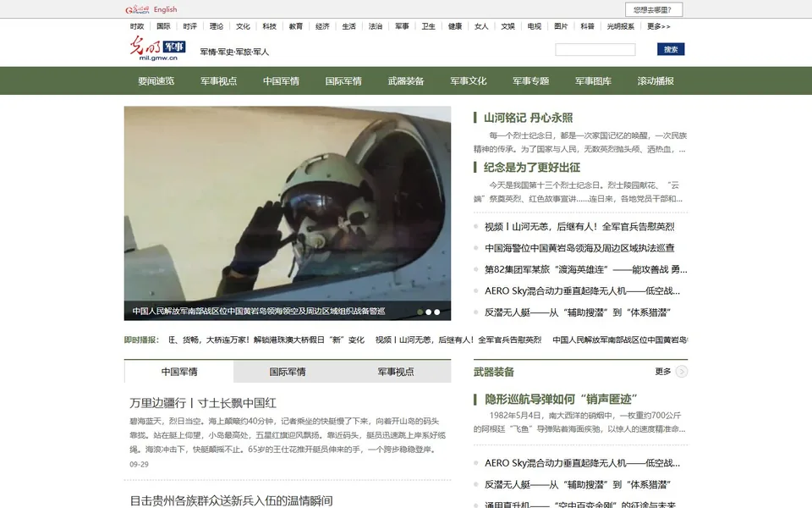Open 科普 in the top navigation
Screen dimensions: 812x508
click(x=587, y=26)
